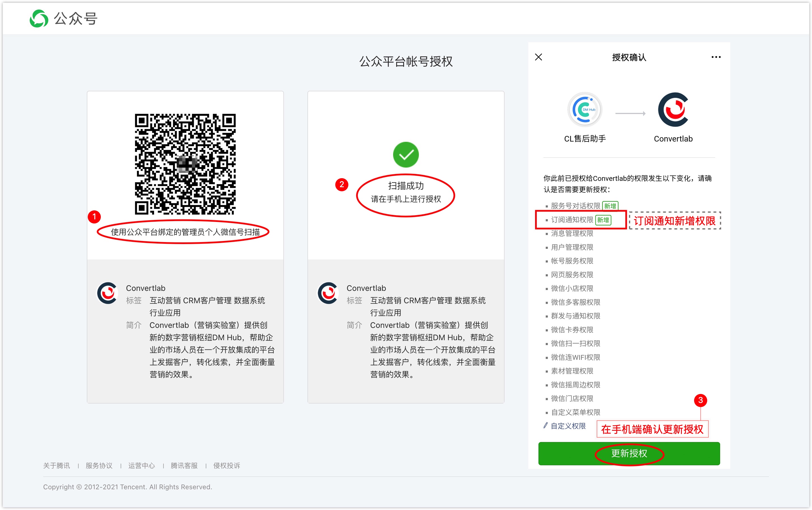This screenshot has width=812, height=510.
Task: Select the 消息管理权限 item
Action: click(572, 233)
